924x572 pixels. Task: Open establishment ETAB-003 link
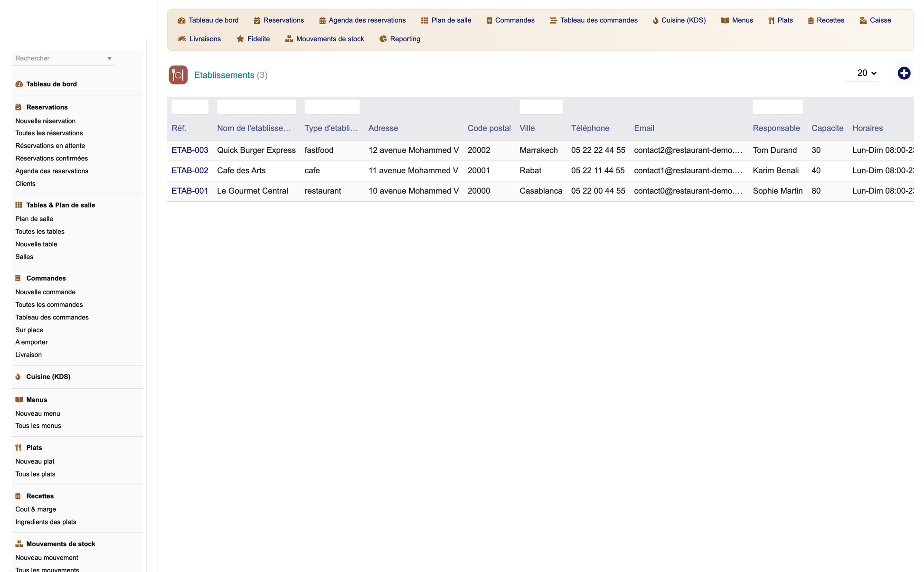pos(190,150)
